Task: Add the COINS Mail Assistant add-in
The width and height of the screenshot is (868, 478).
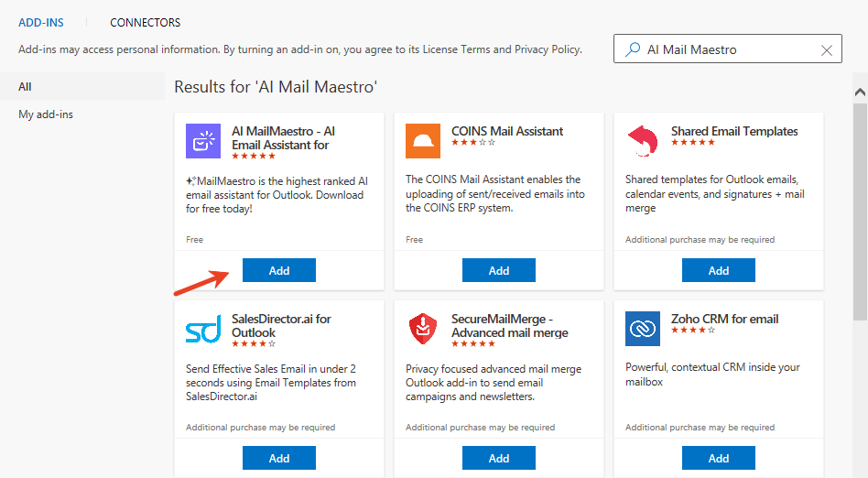Action: coord(499,270)
